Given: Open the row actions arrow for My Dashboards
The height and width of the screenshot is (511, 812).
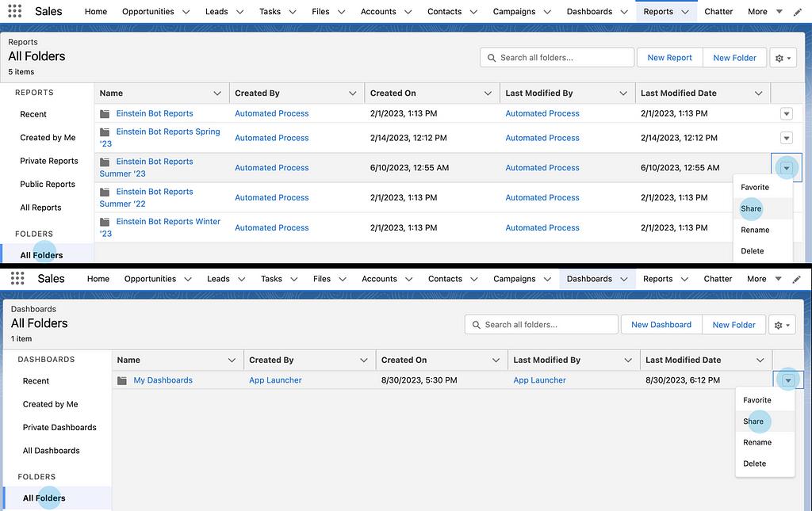Looking at the screenshot, I should coord(787,380).
